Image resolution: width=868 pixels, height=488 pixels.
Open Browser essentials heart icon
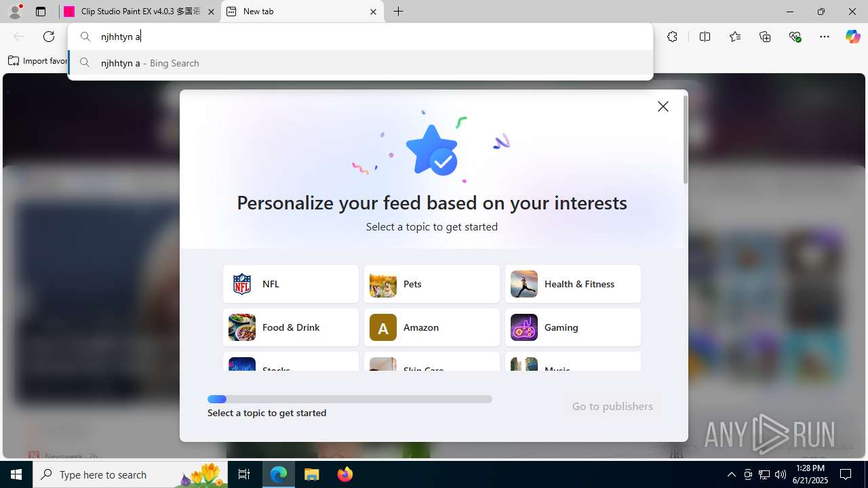pos(795,37)
